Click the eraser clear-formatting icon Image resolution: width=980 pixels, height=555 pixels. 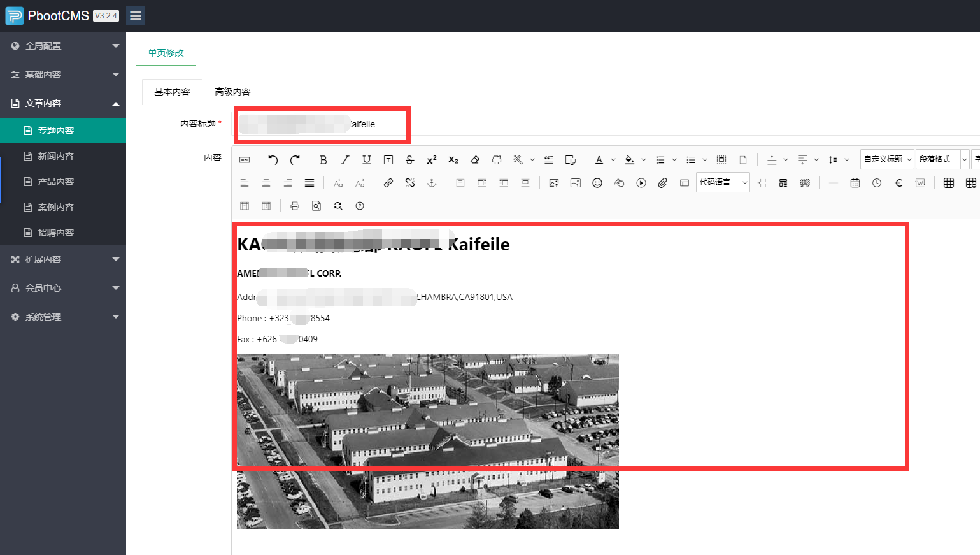coord(475,160)
